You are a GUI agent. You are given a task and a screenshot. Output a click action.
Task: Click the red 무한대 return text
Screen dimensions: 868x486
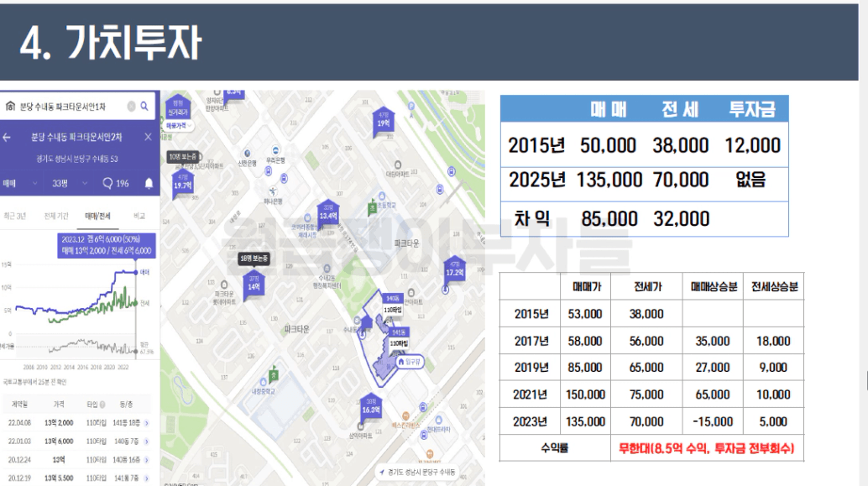[706, 448]
